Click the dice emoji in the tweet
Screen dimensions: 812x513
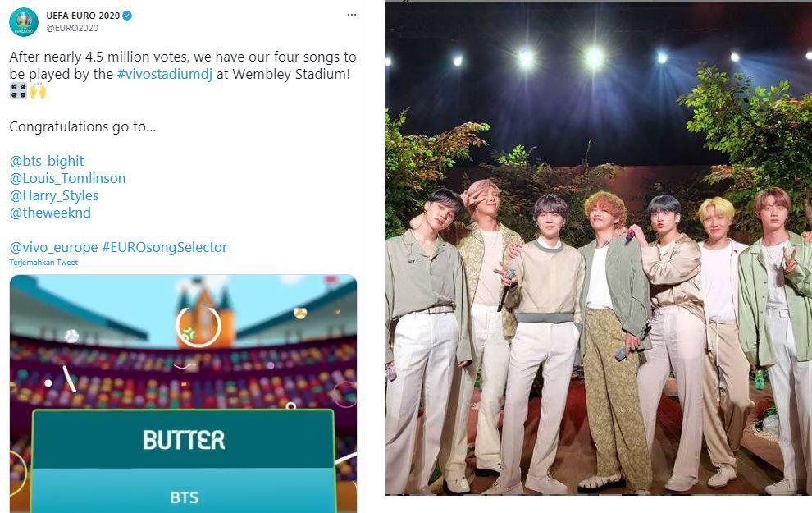click(x=18, y=92)
